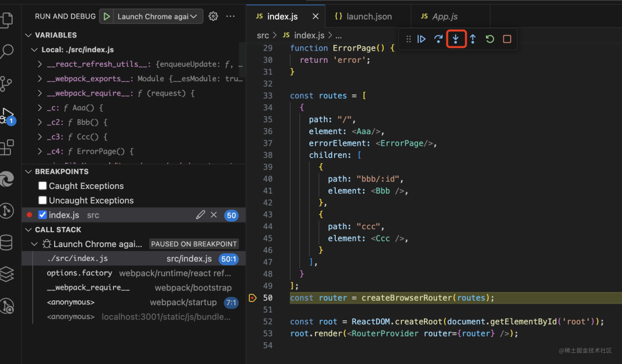
Task: Click line number 33 in gutter
Action: click(x=268, y=96)
